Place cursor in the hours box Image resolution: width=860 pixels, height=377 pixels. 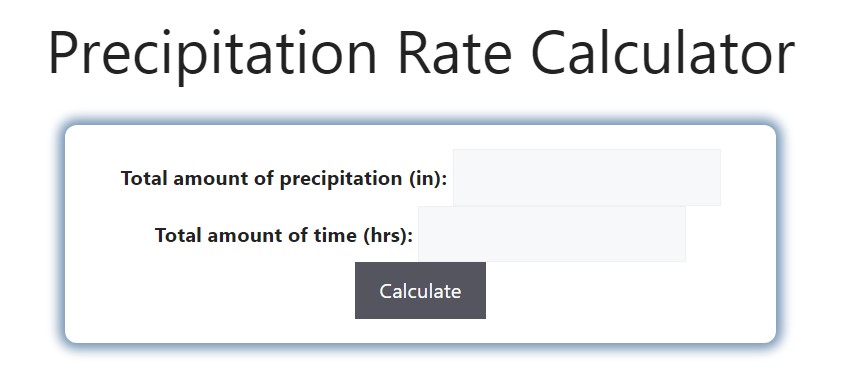tap(552, 234)
